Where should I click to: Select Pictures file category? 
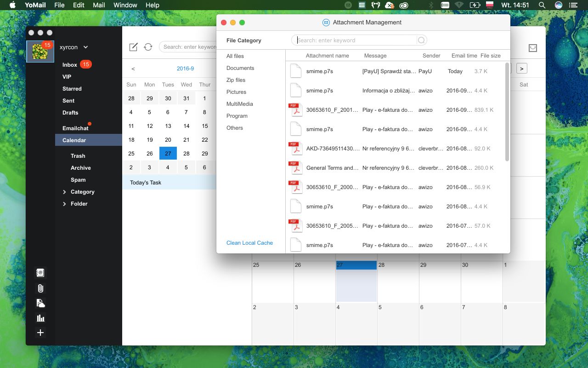(236, 92)
